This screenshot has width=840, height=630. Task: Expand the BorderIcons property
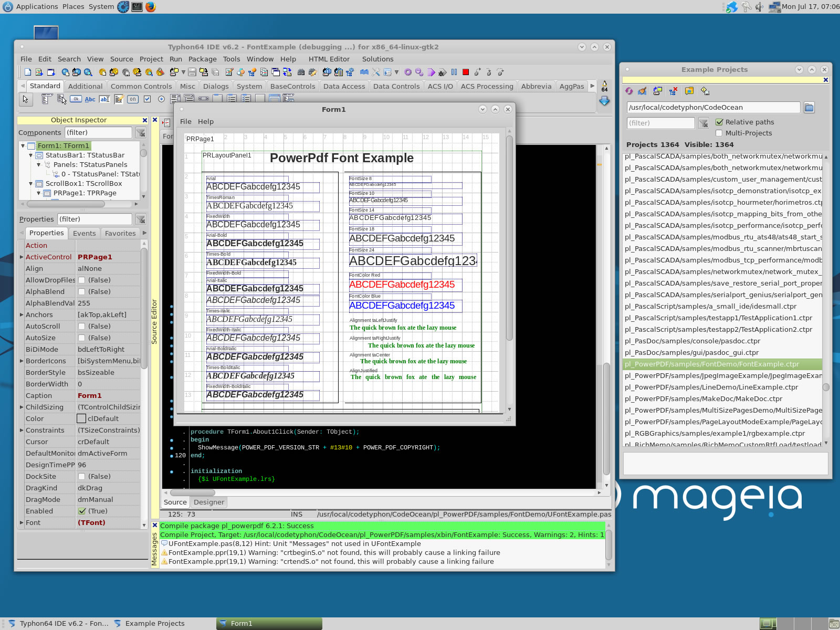22,361
